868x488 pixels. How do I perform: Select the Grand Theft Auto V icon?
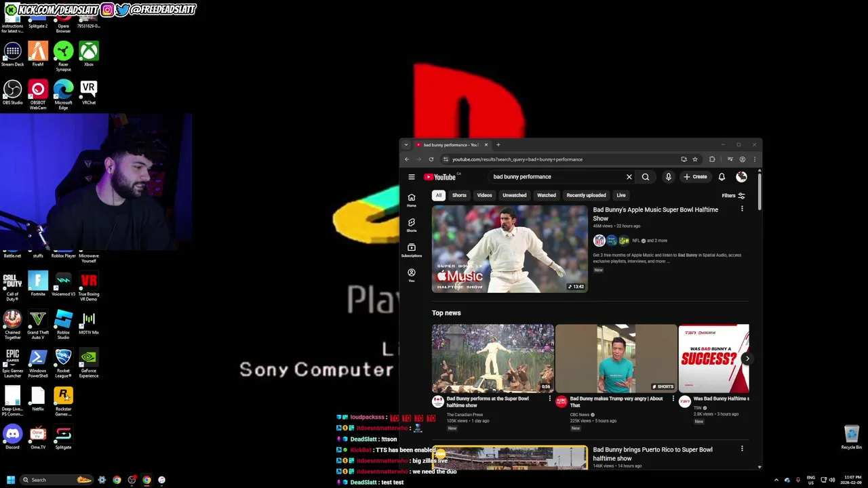(x=38, y=325)
